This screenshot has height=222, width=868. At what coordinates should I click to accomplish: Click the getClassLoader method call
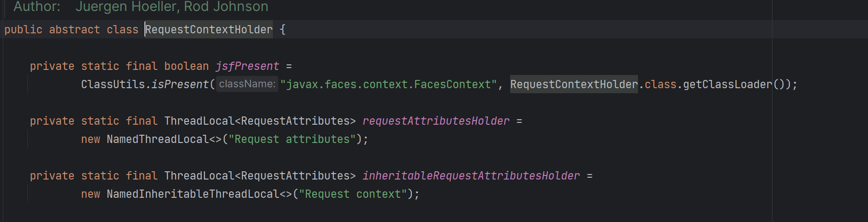pos(727,85)
